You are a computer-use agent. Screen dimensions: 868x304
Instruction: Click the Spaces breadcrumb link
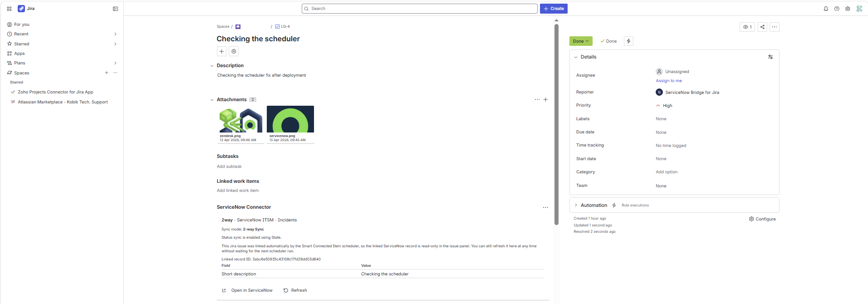223,26
